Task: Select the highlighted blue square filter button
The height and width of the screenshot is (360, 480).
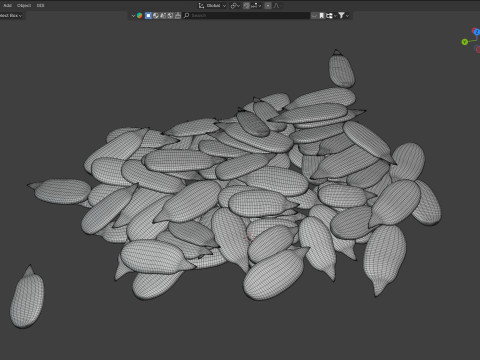Action: (149, 16)
